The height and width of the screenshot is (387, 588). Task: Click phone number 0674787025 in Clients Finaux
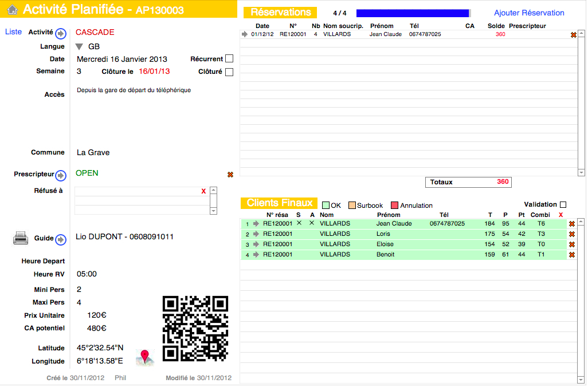point(447,224)
